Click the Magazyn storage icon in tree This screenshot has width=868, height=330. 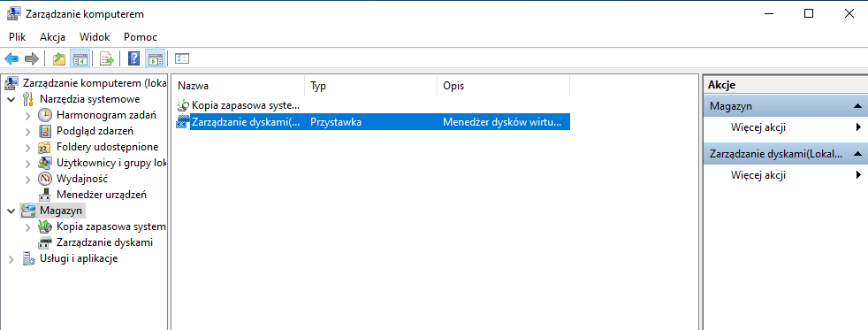[x=27, y=211]
